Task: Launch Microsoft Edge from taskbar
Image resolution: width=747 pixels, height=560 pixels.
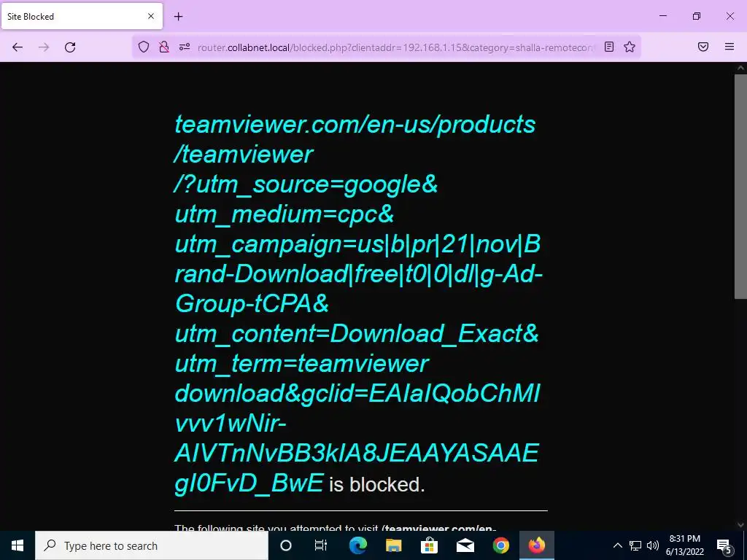Action: (357, 545)
